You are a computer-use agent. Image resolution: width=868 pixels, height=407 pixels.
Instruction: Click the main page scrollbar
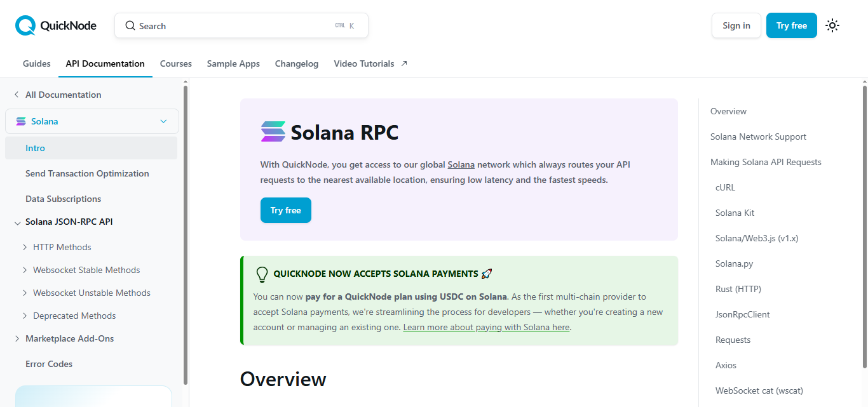tap(864, 226)
